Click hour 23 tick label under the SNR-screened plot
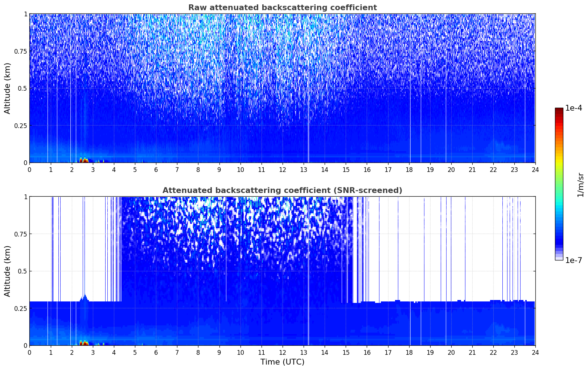This screenshot has height=370, width=588. point(514,352)
